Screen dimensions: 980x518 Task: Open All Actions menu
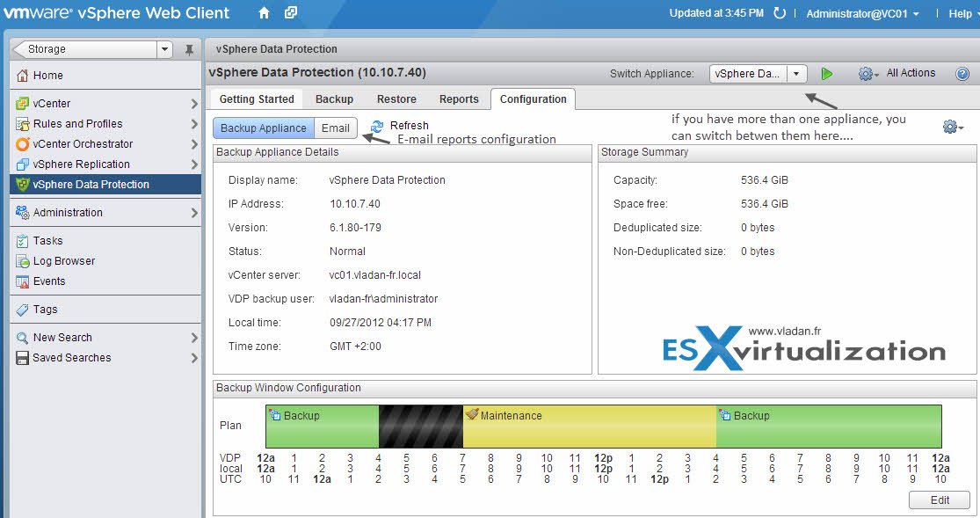pyautogui.click(x=911, y=73)
